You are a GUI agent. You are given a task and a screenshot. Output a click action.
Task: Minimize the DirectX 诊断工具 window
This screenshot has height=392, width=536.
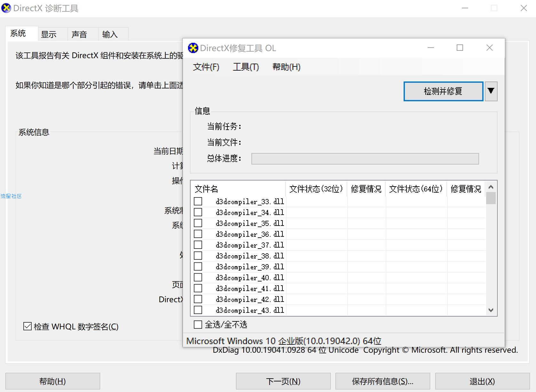tap(465, 8)
